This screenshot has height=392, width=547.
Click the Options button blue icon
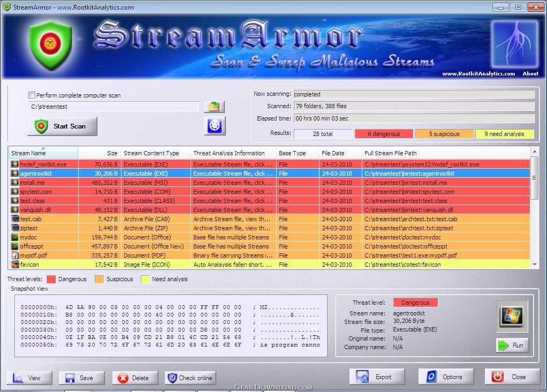(431, 377)
